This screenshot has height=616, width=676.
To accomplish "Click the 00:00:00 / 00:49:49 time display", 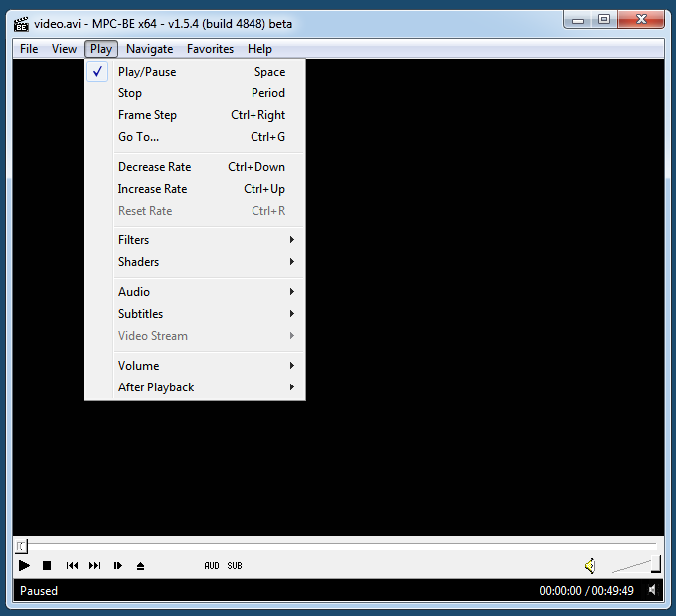I will pyautogui.click(x=587, y=590).
